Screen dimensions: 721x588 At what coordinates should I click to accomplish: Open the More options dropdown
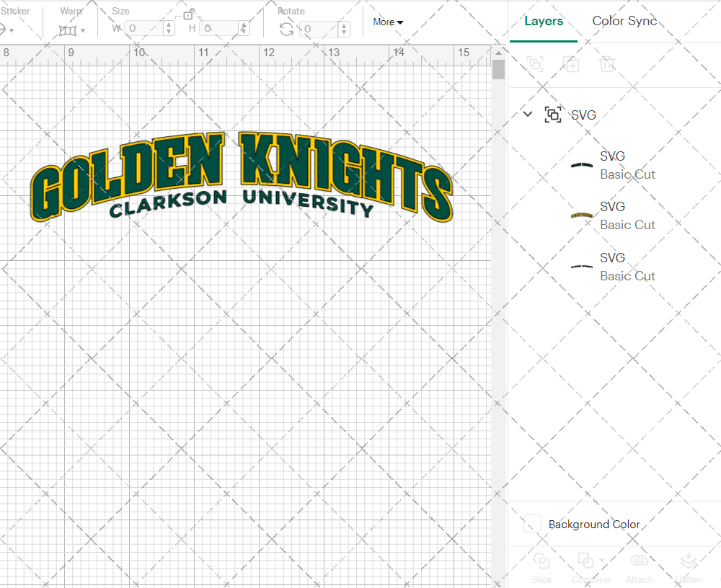pos(388,22)
